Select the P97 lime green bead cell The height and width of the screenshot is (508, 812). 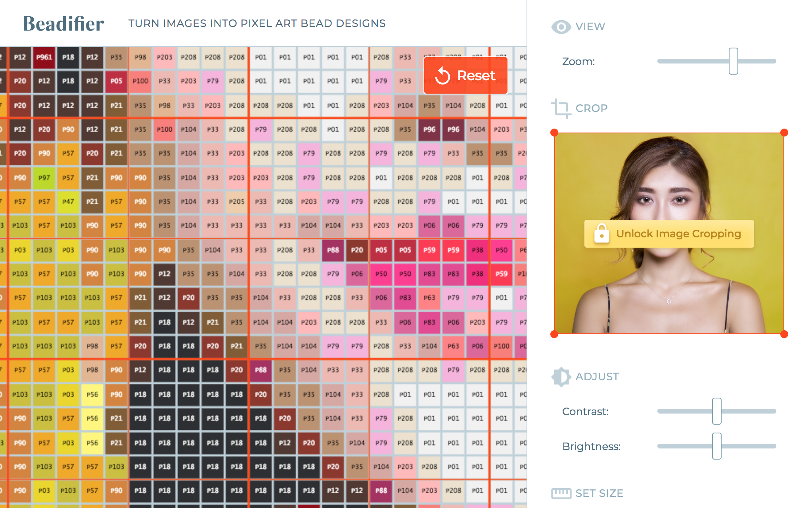(44, 178)
